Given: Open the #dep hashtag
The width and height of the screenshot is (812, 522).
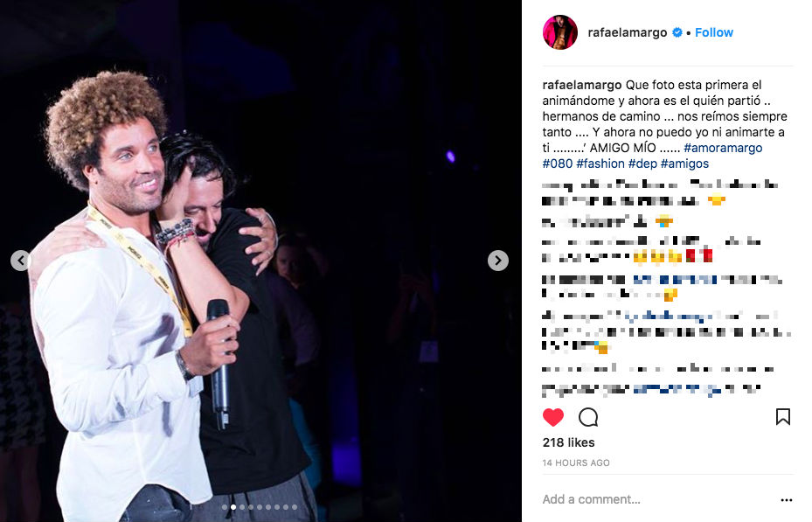Looking at the screenshot, I should [642, 164].
